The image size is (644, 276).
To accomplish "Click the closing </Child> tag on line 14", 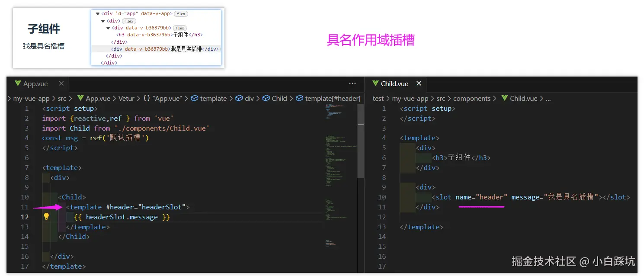I will [74, 236].
